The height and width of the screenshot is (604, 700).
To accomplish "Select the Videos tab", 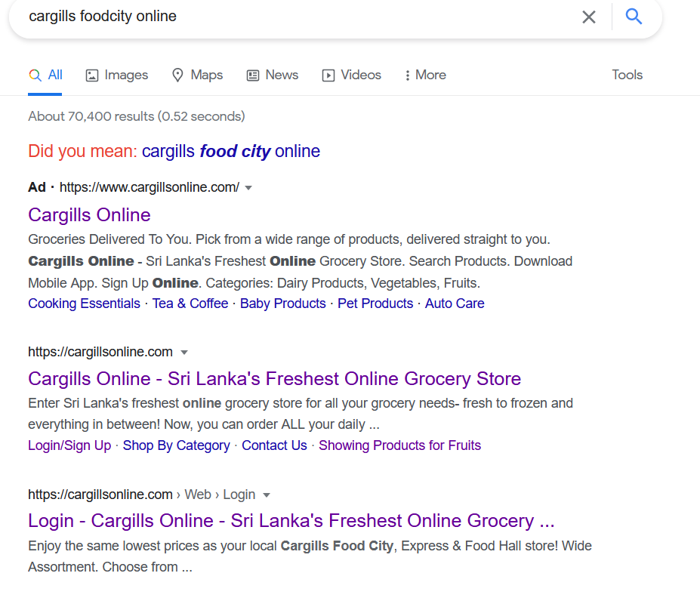I will click(352, 75).
